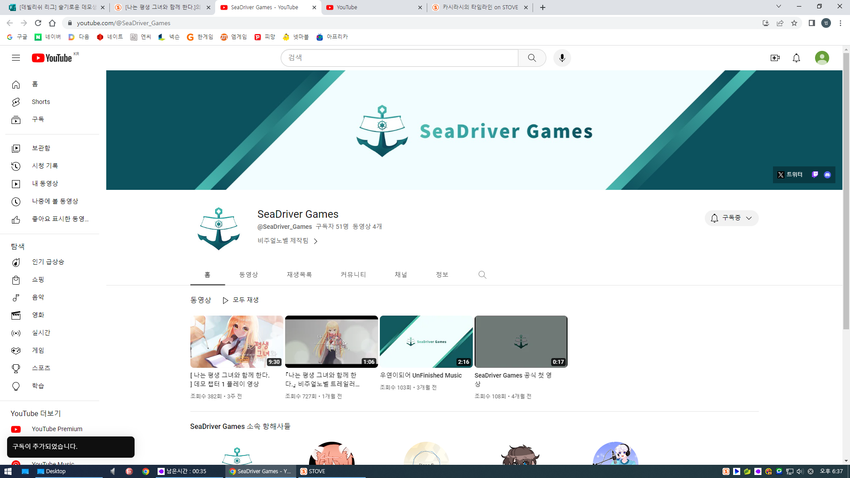Click 모두 재생 play all button

(241, 300)
